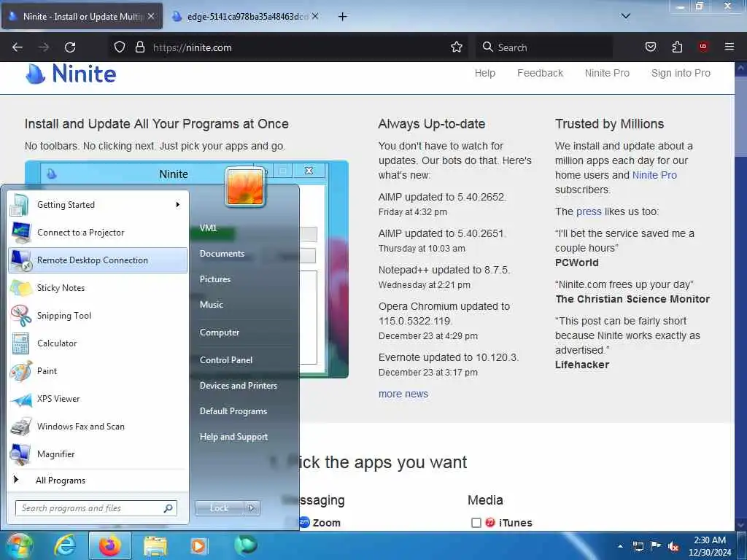
Task: Open XPS Viewer
Action: [98, 399]
